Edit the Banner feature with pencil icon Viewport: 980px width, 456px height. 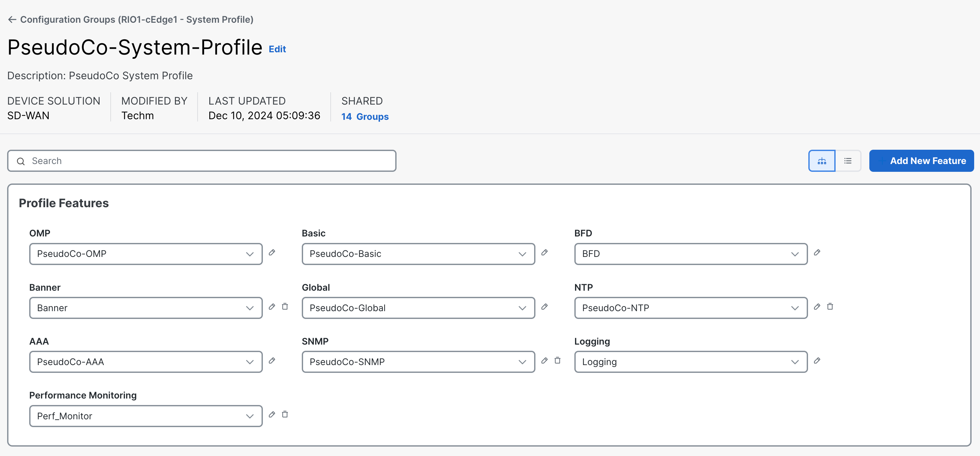(x=272, y=306)
